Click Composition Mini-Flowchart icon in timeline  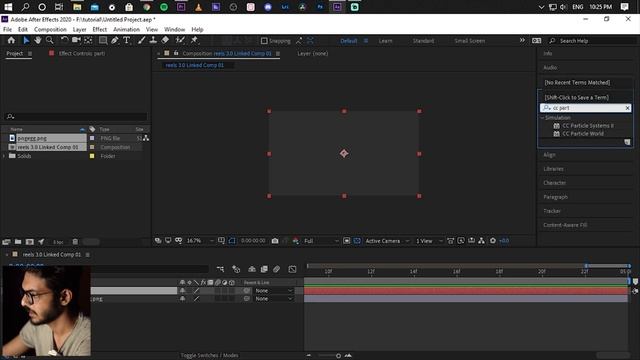(220, 269)
